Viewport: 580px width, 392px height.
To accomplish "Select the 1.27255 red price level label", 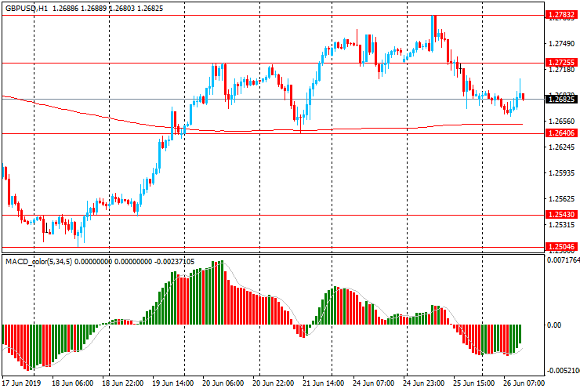I will point(561,62).
